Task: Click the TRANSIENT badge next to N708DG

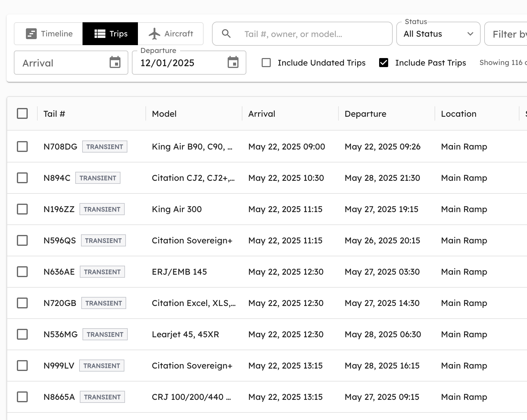Action: tap(105, 147)
